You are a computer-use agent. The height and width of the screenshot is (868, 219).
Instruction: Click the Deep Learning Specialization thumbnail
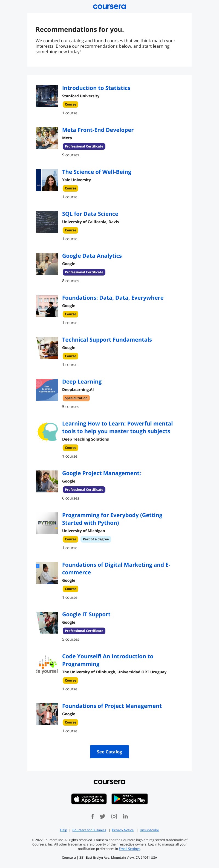tap(47, 390)
